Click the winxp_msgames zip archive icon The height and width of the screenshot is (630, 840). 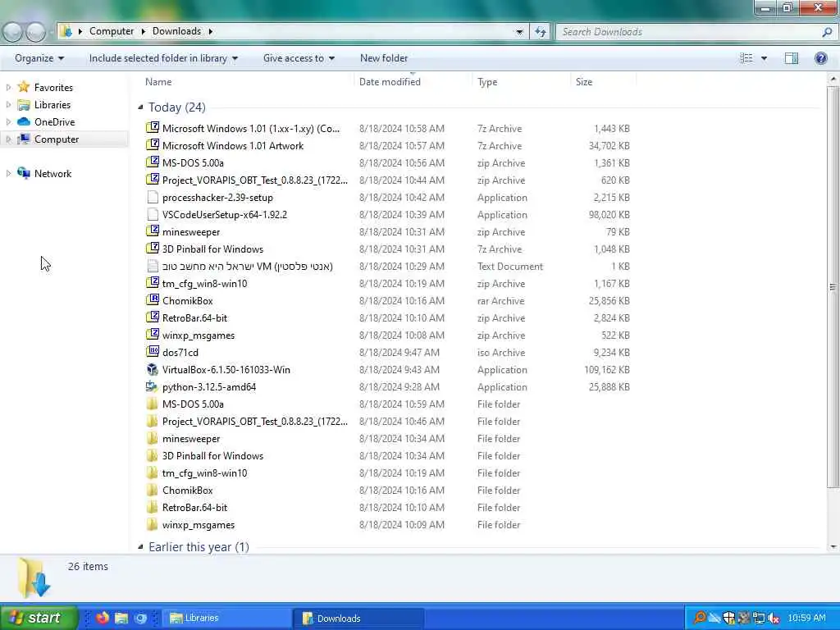[153, 335]
